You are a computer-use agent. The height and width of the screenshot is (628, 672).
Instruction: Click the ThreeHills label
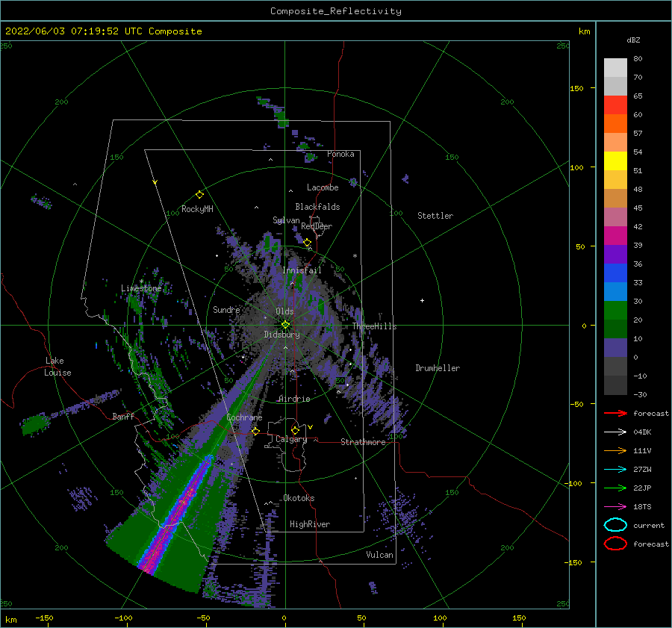(375, 326)
